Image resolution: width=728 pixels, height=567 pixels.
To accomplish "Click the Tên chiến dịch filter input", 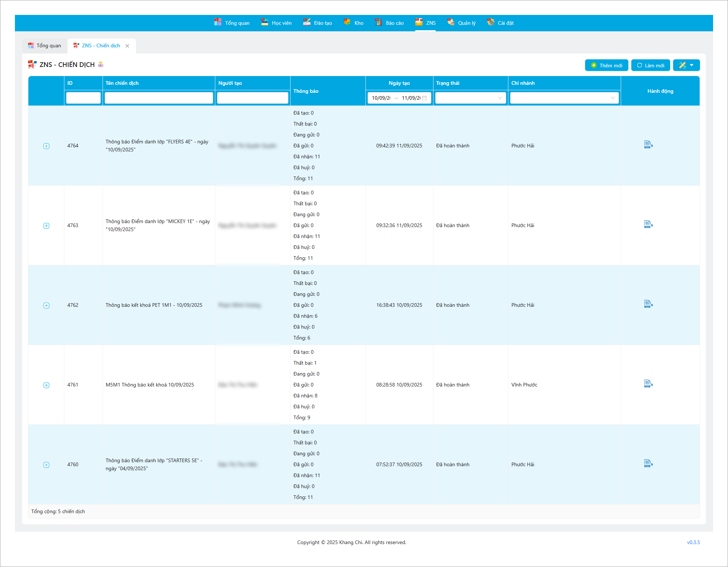I will [x=159, y=98].
